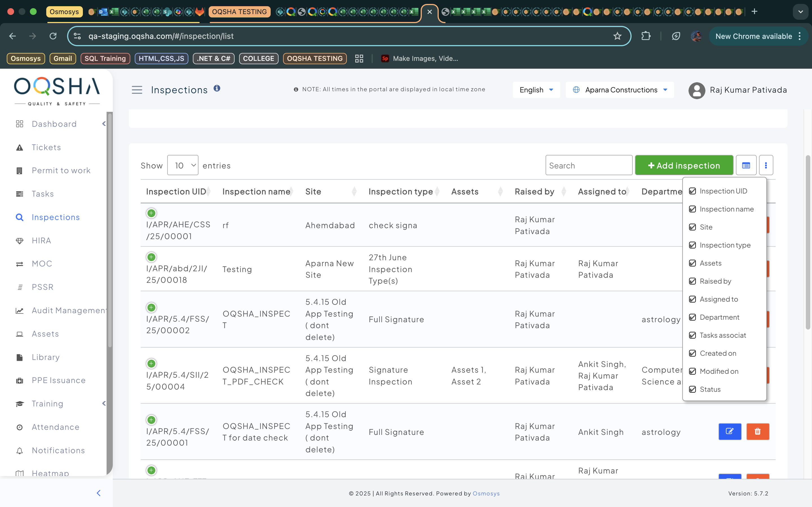812x507 pixels.
Task: Open the Show entries count dropdown
Action: (182, 165)
